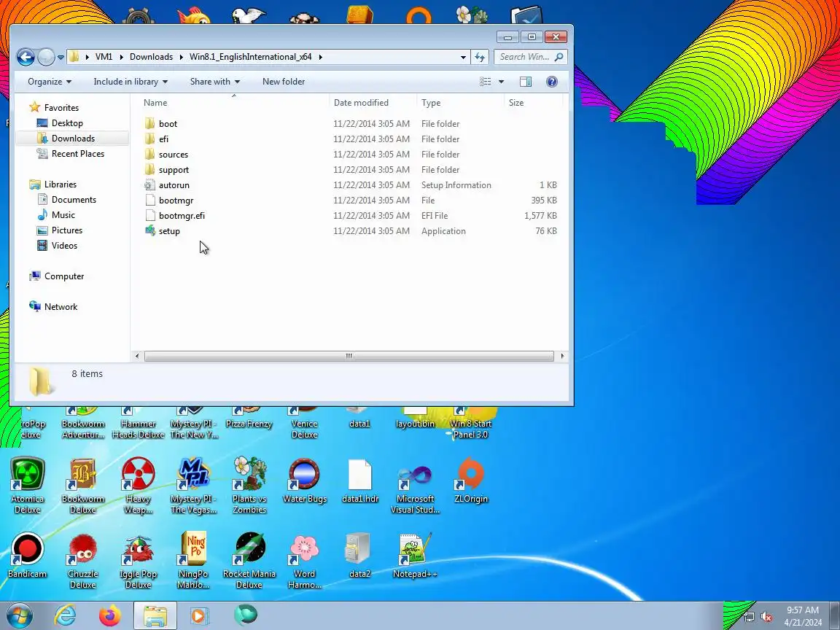Open Rocket Mania Deluxe desktop shortcut

point(249,560)
